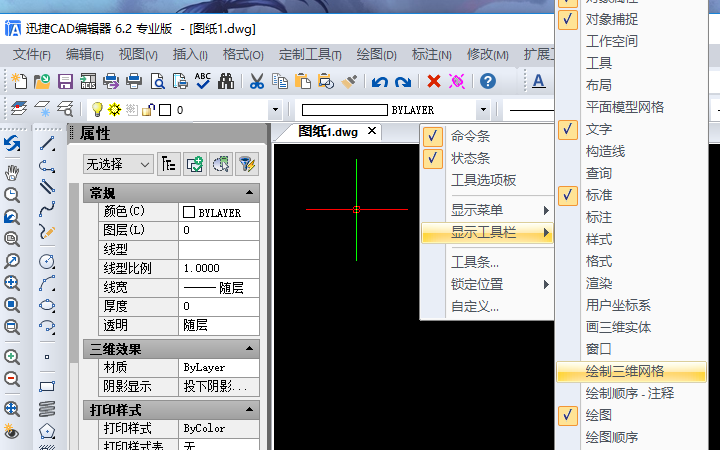720x450 pixels.
Task: Select the Line drawing tool
Action: [x=47, y=143]
